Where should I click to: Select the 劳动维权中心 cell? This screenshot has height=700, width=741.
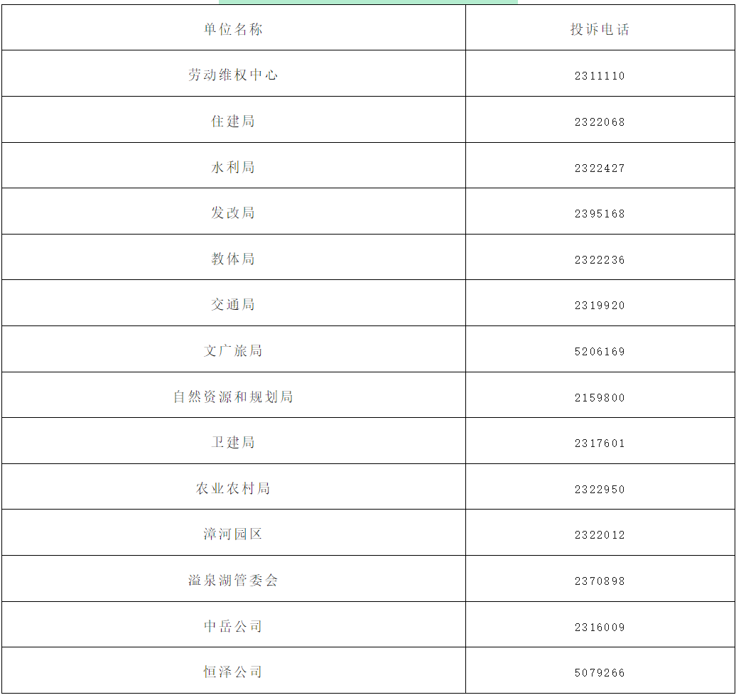[233, 75]
